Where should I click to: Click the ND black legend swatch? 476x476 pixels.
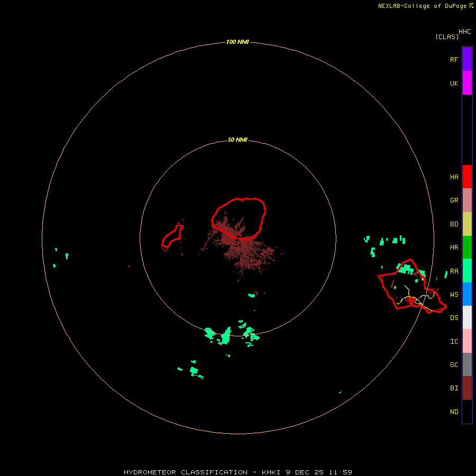[x=467, y=411]
